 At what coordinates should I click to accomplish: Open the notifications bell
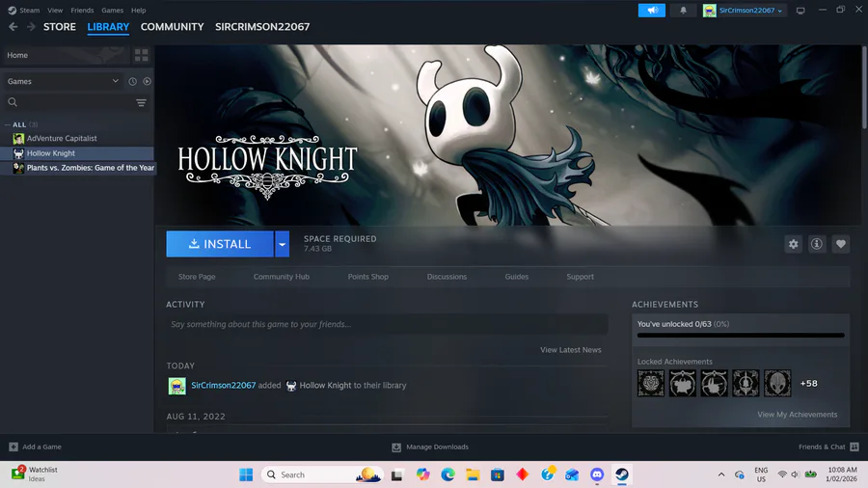tap(683, 10)
